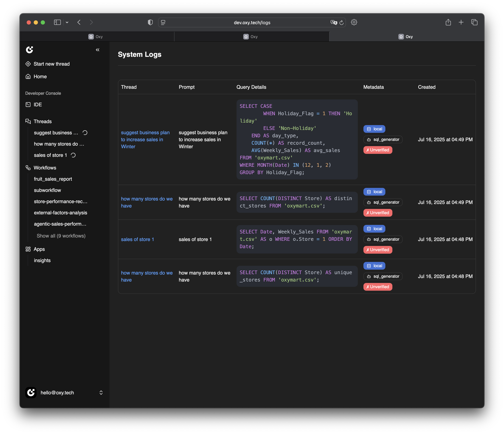Click the Oxy avatar next to hello@oxy.tech
The image size is (504, 434).
click(31, 393)
